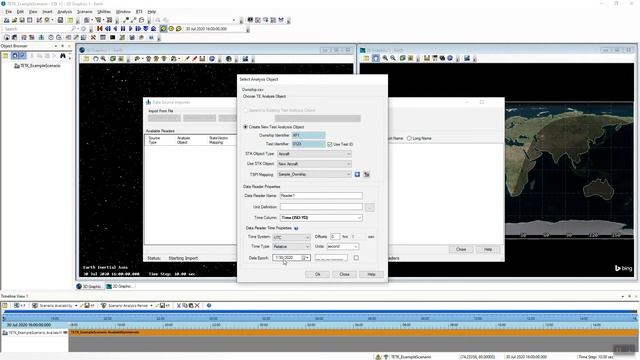Click the warning icon in status bar
Viewport: 640px width, 360px height.
(x=378, y=357)
